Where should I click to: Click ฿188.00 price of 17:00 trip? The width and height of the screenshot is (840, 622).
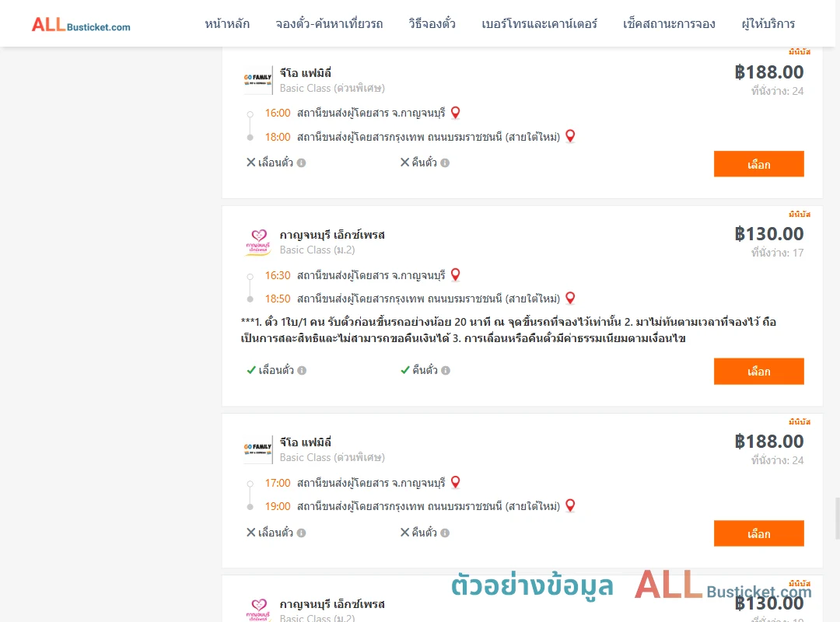769,442
